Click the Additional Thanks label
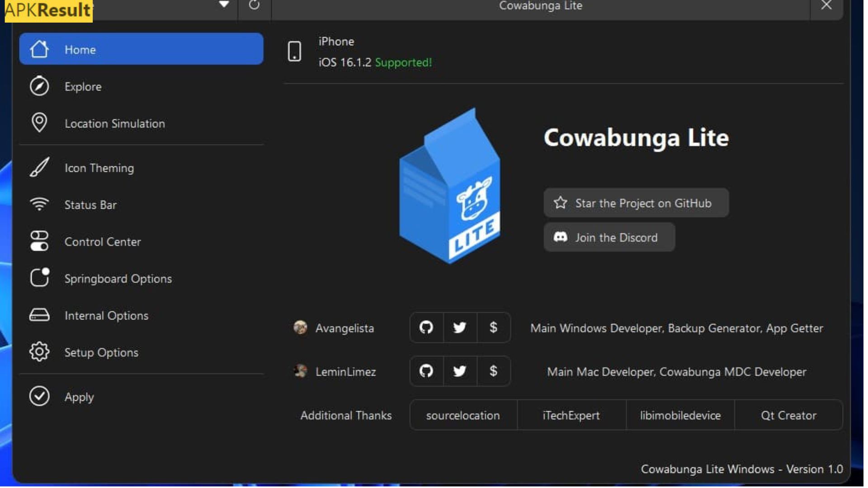868x488 pixels. coord(346,415)
